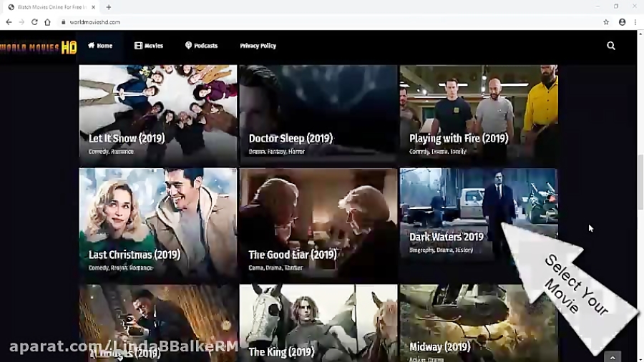Click the World Movies HD logo

tap(38, 47)
